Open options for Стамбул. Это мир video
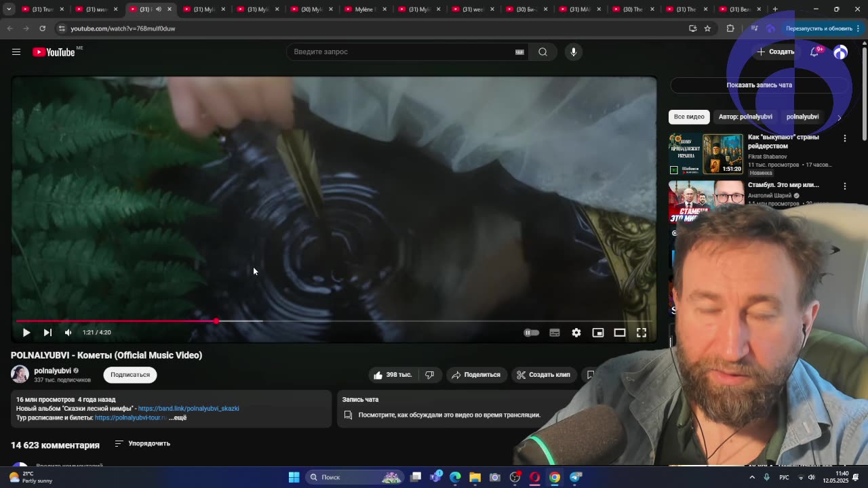Screen dimensions: 868x488 coord(845,186)
